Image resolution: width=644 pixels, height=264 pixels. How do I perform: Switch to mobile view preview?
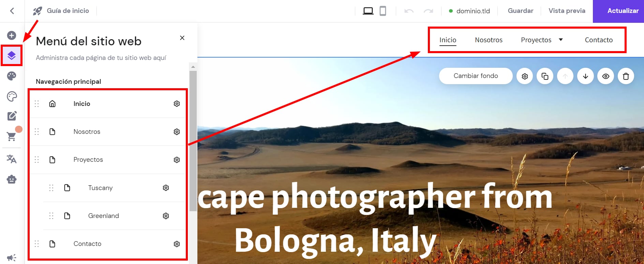[383, 11]
